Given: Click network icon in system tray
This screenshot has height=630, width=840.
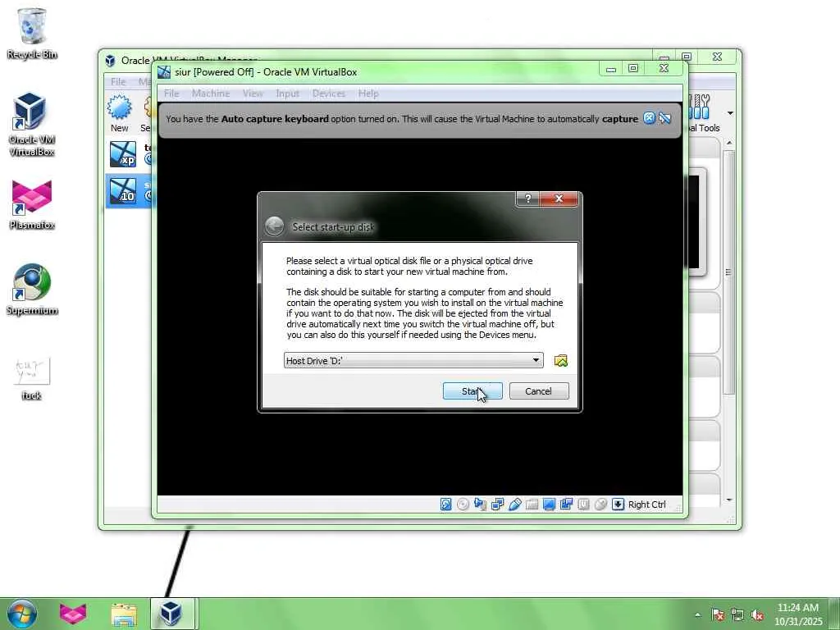Looking at the screenshot, I should [737, 615].
